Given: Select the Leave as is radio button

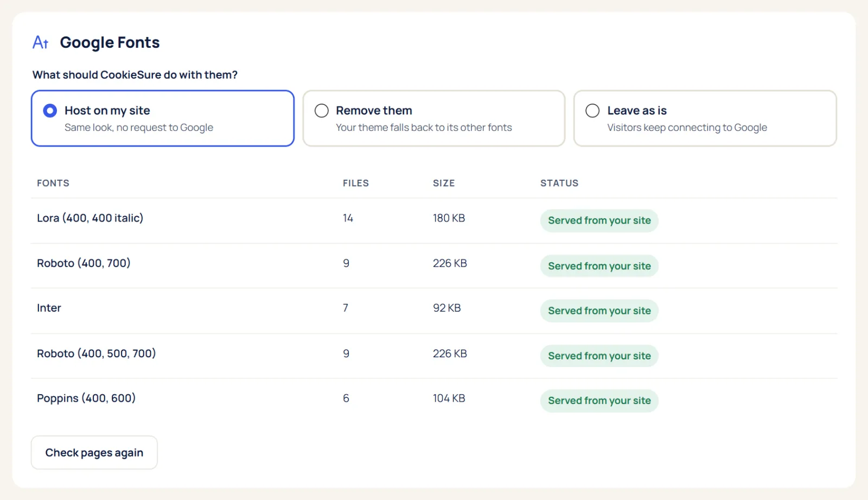Looking at the screenshot, I should pyautogui.click(x=592, y=111).
